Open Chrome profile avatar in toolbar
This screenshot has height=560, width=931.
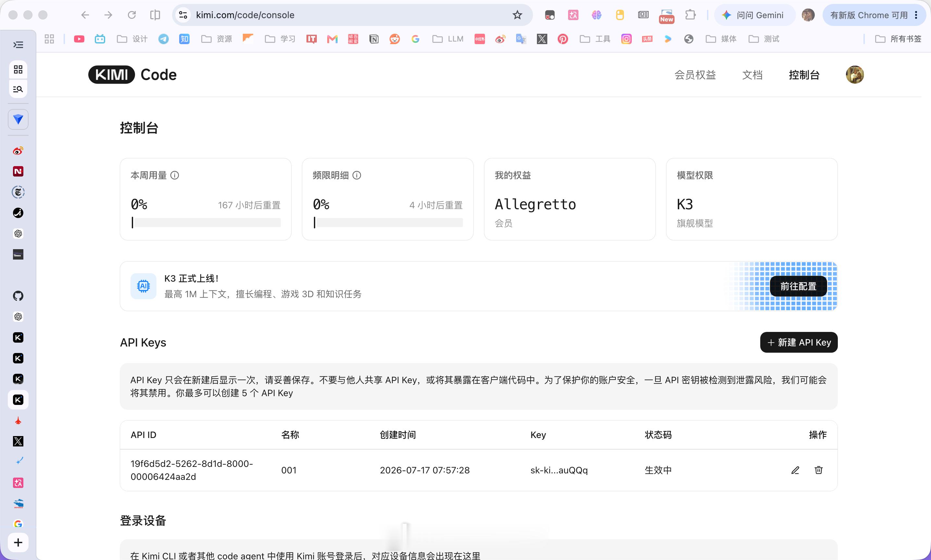pyautogui.click(x=808, y=15)
